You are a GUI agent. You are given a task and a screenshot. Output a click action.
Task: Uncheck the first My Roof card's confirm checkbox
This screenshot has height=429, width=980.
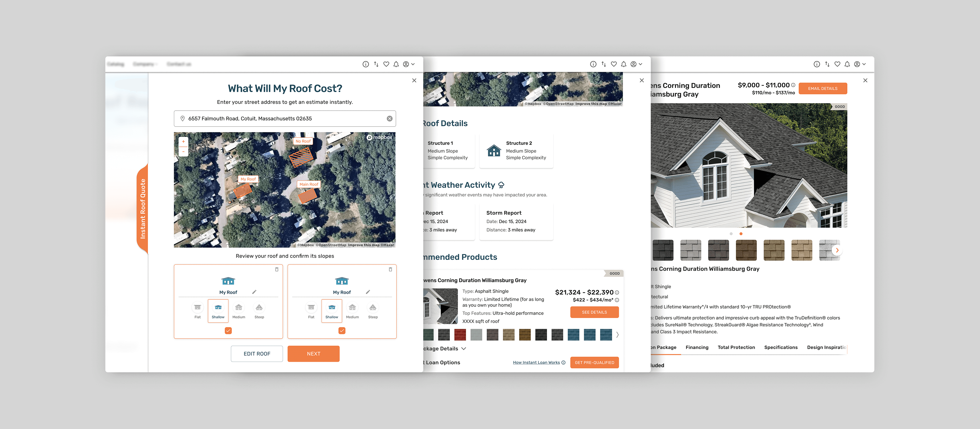[228, 330]
